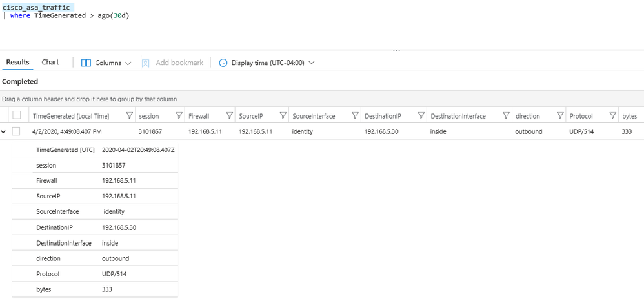Click the Completed status text
Viewport: 644px width, 299px height.
[x=20, y=81]
